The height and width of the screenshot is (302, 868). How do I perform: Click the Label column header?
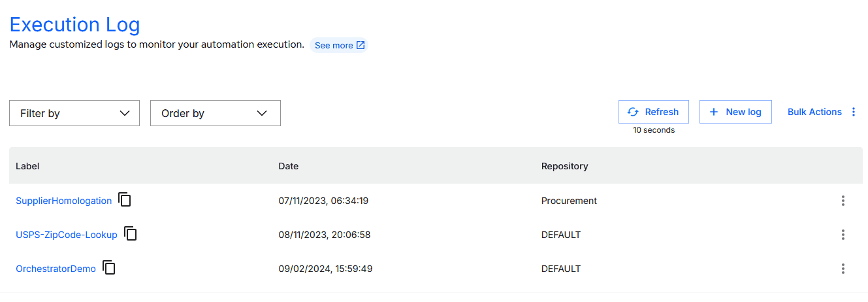click(x=27, y=166)
